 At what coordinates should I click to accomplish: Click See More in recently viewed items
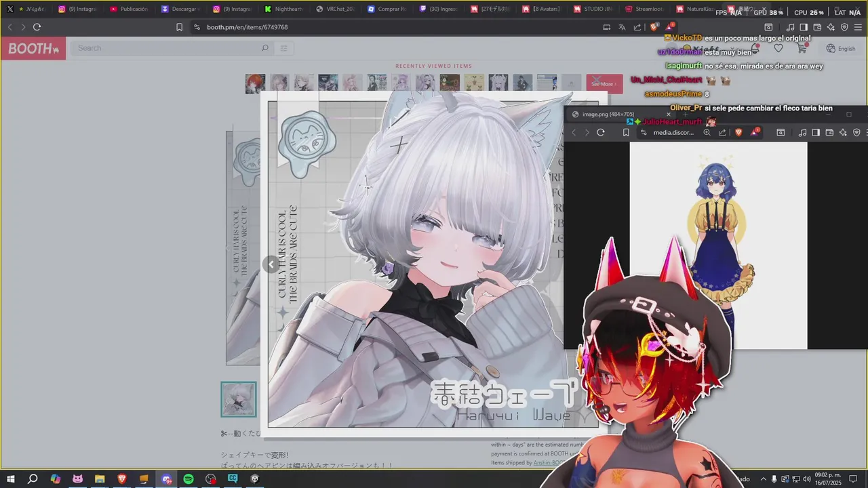(604, 84)
